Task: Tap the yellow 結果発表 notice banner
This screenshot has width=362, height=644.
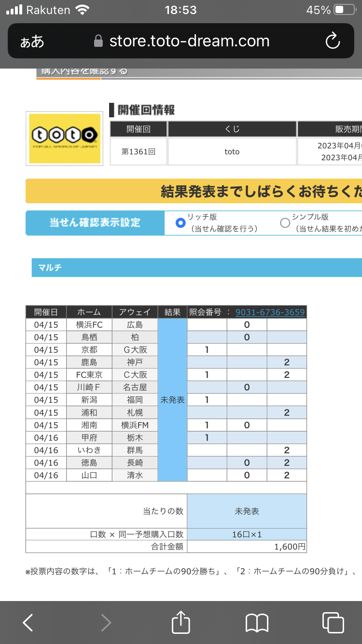Action: pos(193,192)
